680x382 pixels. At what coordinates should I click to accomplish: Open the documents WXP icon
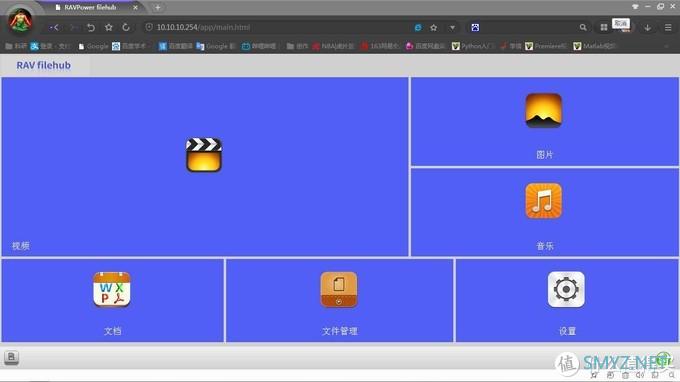(112, 289)
